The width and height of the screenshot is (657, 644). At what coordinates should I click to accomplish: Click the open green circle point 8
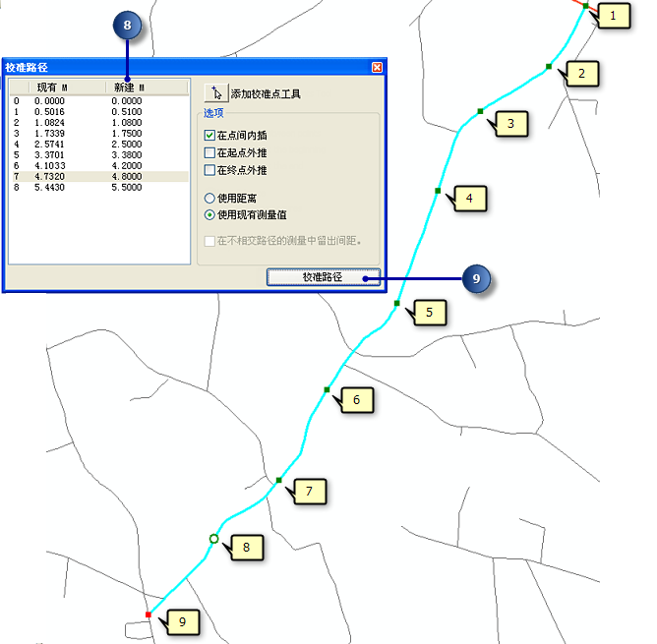(x=213, y=539)
